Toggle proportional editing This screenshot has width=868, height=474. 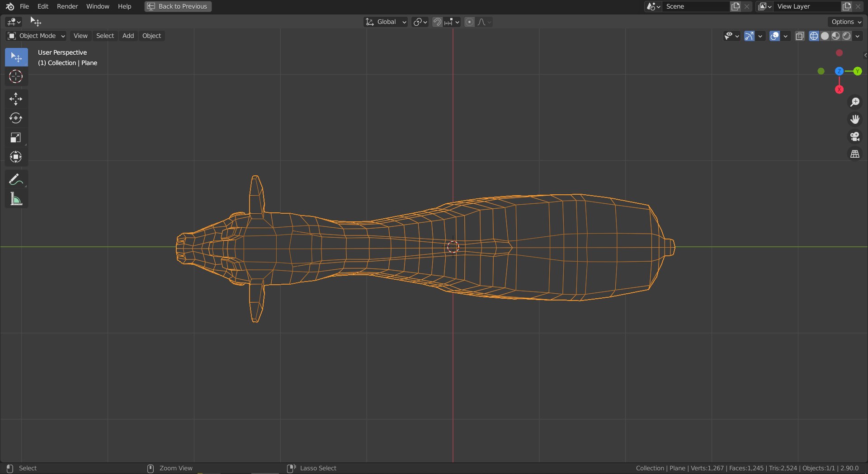469,22
